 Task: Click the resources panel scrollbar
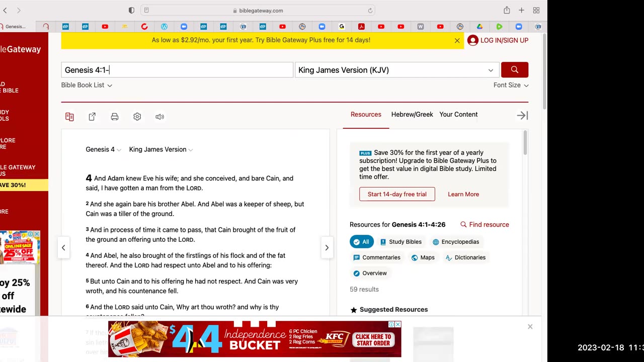pos(525,143)
